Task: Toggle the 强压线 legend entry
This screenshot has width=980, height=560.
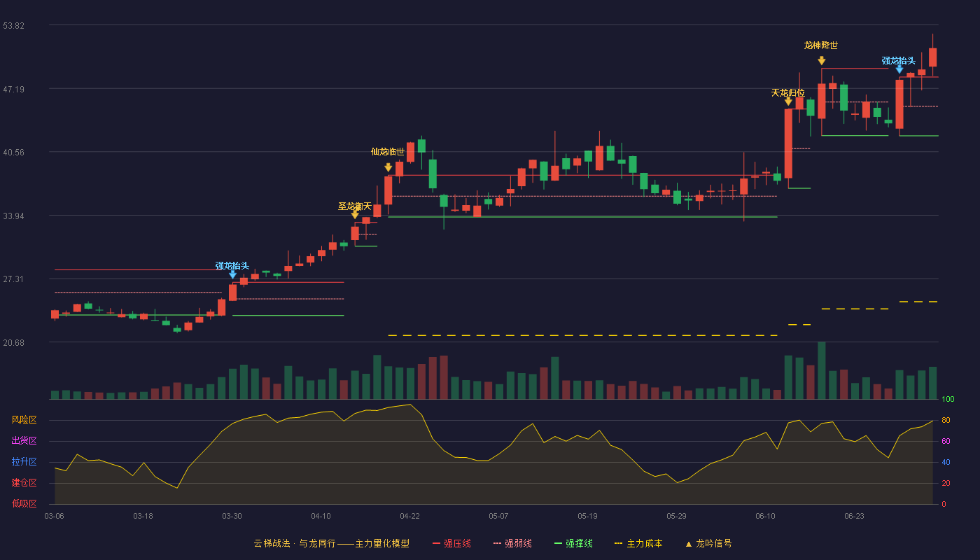Action: click(x=451, y=543)
